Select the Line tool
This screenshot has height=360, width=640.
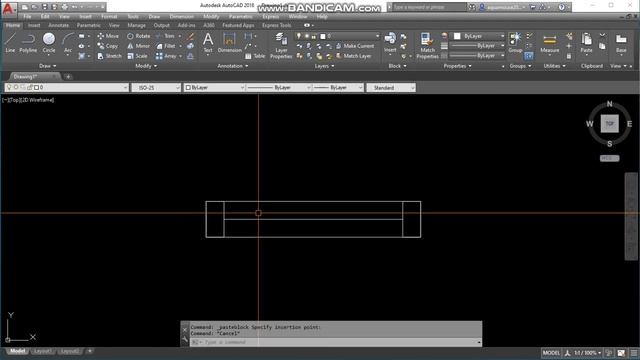[10, 43]
